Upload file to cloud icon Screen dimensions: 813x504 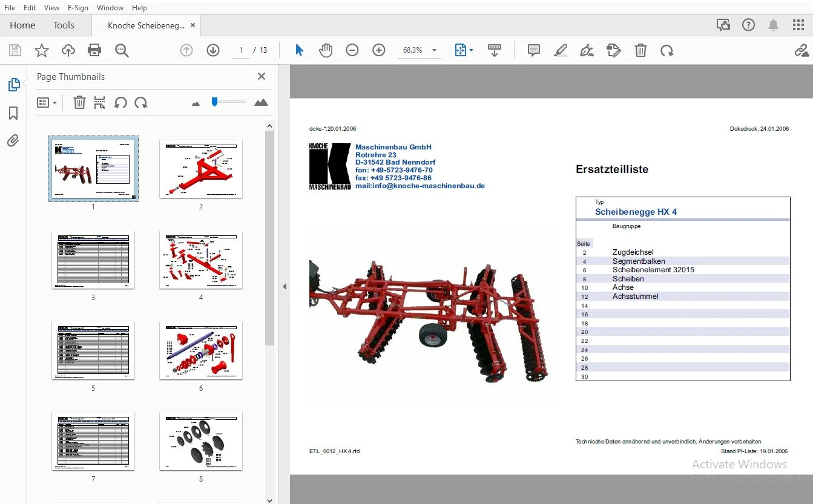coord(68,50)
